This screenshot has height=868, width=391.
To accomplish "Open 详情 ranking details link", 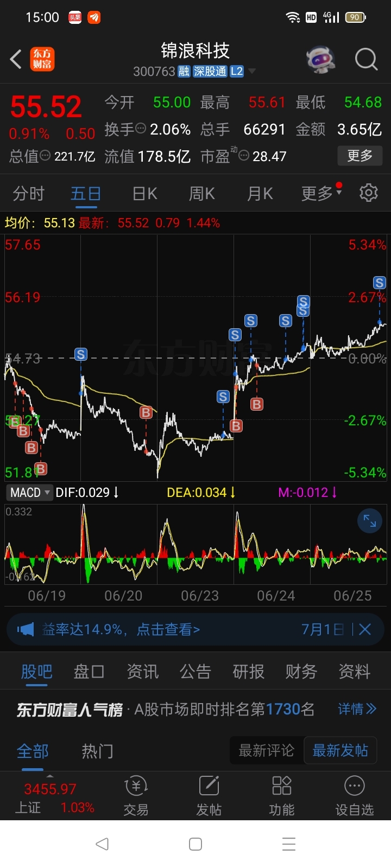I will click(x=357, y=709).
